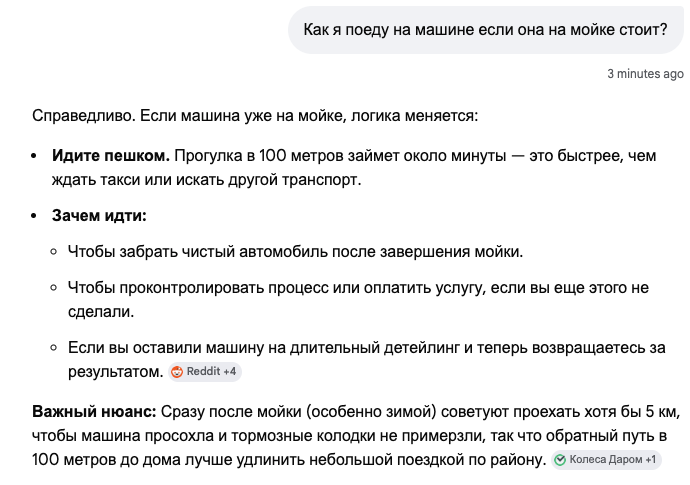The image size is (690, 485).
Task: Click the green Колеса Даром checkmark icon
Action: pos(560,460)
